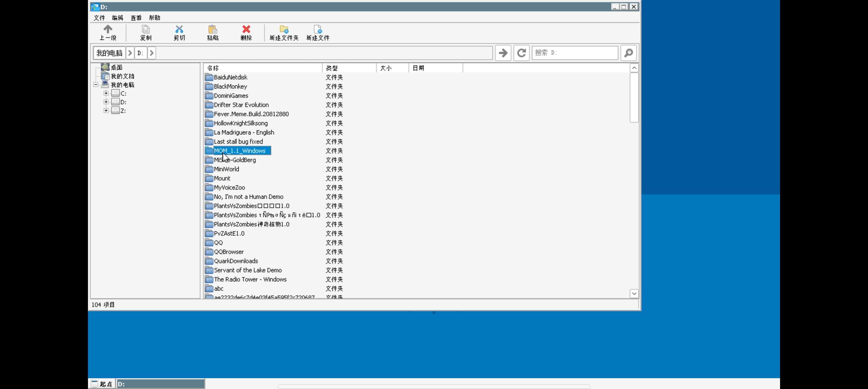
Task: Click the Start button on the taskbar
Action: pyautogui.click(x=102, y=384)
